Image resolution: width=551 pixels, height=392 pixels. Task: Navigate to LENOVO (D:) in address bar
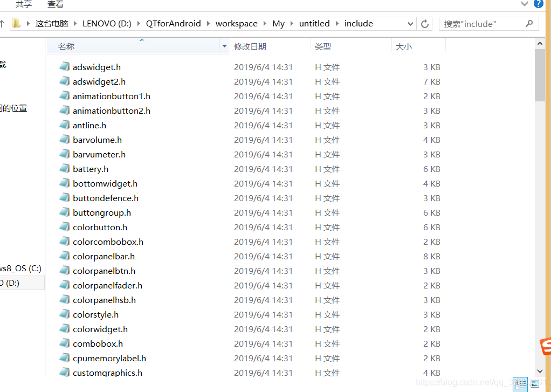tap(107, 24)
